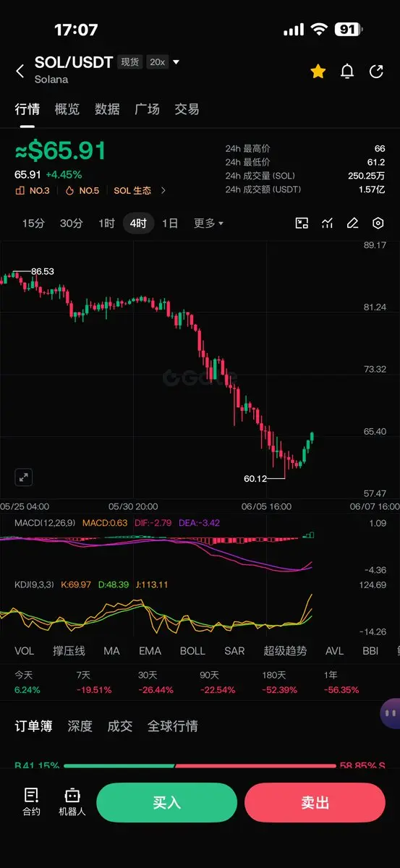Tap the 7天 -19.51% performance

(95, 682)
